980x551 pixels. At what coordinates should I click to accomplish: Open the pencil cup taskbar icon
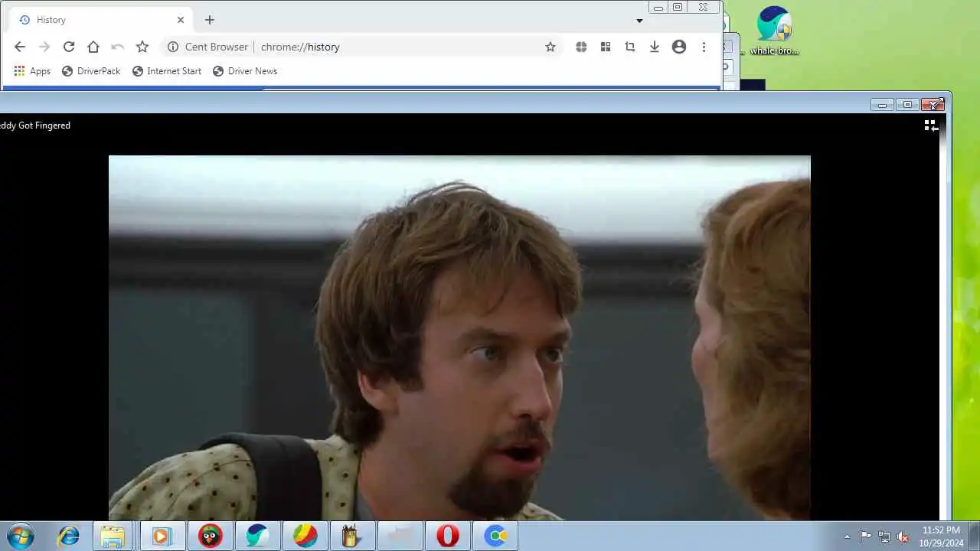[x=352, y=536]
